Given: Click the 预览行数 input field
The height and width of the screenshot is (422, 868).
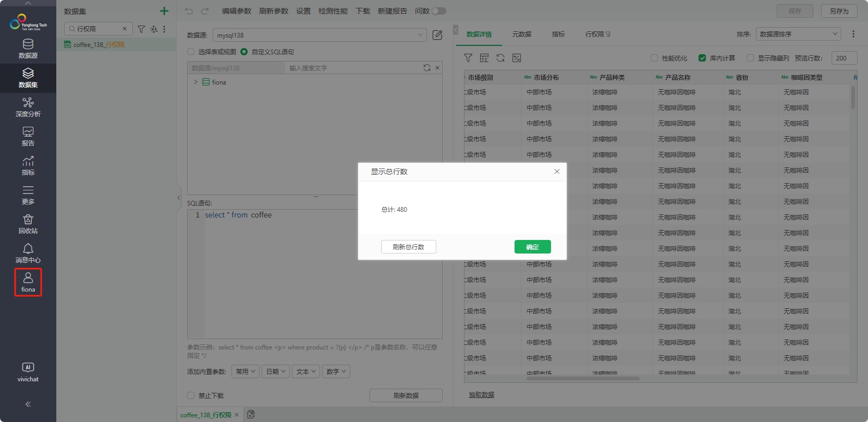Looking at the screenshot, I should 843,58.
